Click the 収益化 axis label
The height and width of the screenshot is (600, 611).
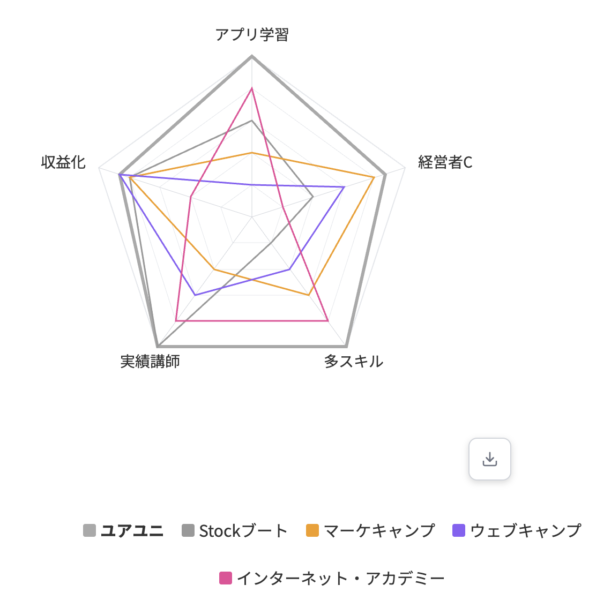click(63, 162)
